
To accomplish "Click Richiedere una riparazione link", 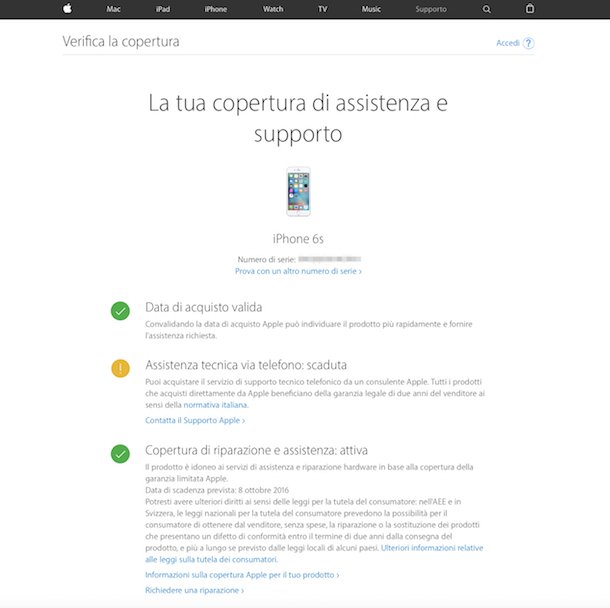I will tap(195, 590).
